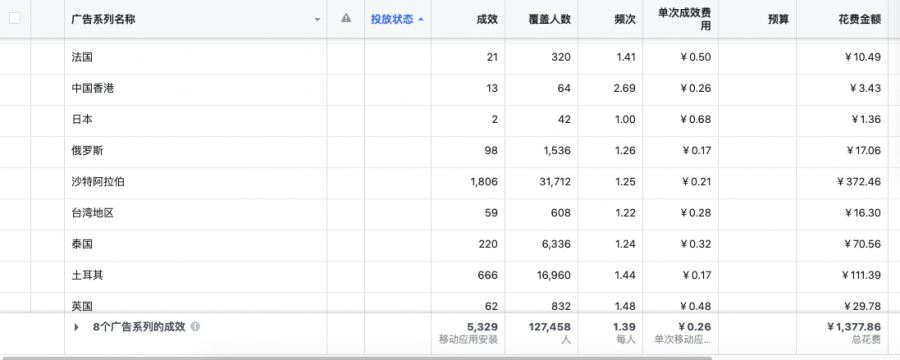
Task: Select the 中国香港 row name
Action: pos(92,88)
